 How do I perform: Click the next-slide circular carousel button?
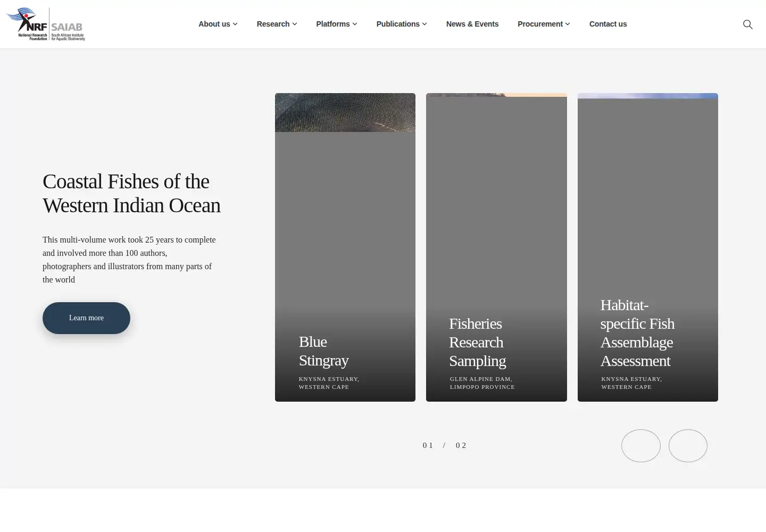click(688, 446)
